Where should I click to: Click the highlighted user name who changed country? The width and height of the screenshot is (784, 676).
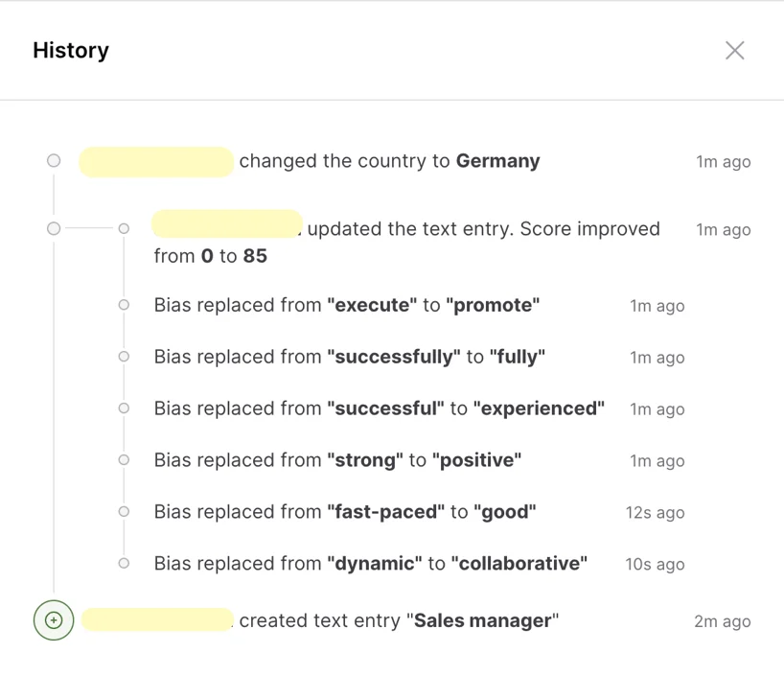[156, 162]
